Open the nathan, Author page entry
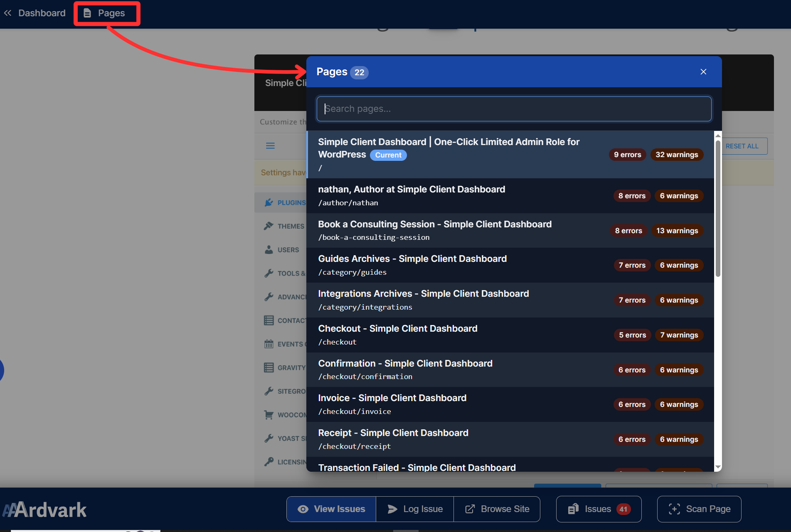Screen dimensions: 791x532 point(510,196)
